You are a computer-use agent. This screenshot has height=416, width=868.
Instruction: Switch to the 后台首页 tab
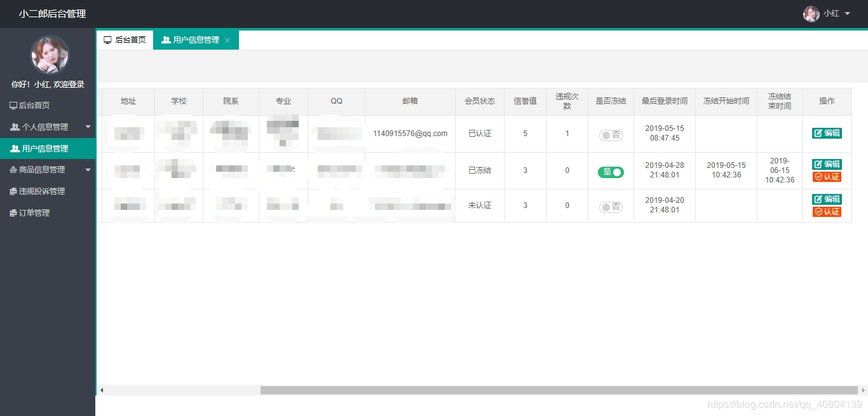pyautogui.click(x=125, y=39)
